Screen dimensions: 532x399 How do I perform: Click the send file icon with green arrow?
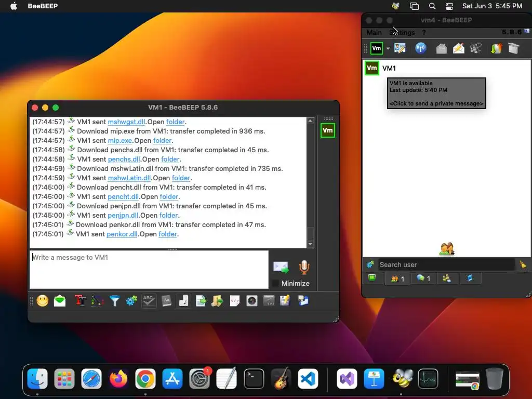click(201, 301)
